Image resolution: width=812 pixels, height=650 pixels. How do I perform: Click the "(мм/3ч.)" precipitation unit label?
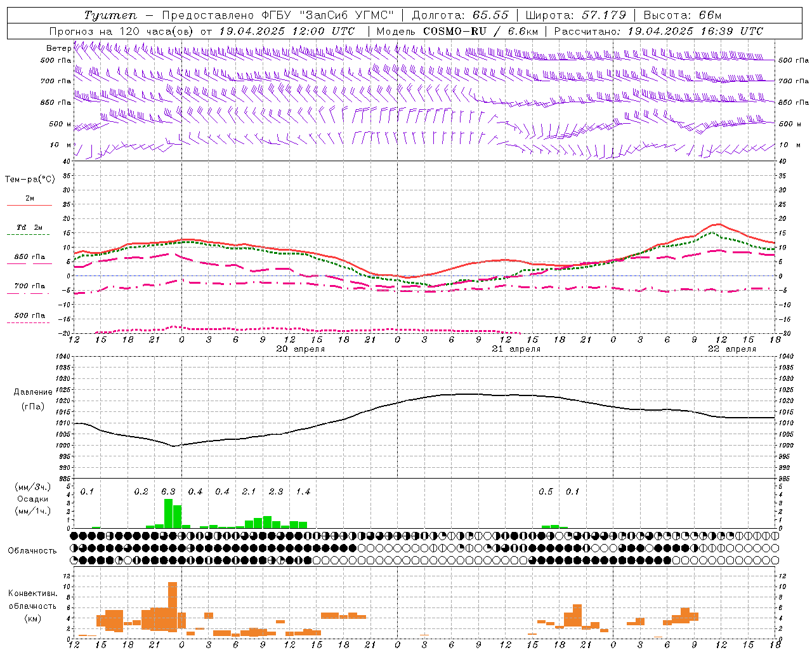(33, 487)
